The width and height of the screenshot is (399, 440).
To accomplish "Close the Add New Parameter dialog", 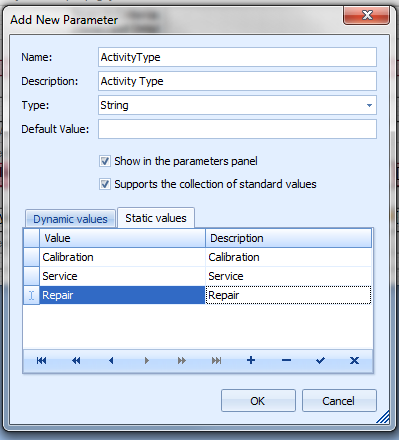I will [x=367, y=15].
